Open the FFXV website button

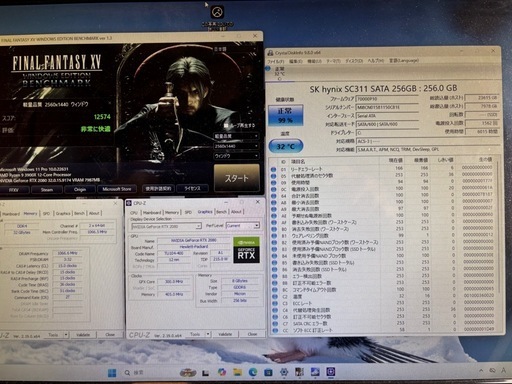(x=14, y=190)
